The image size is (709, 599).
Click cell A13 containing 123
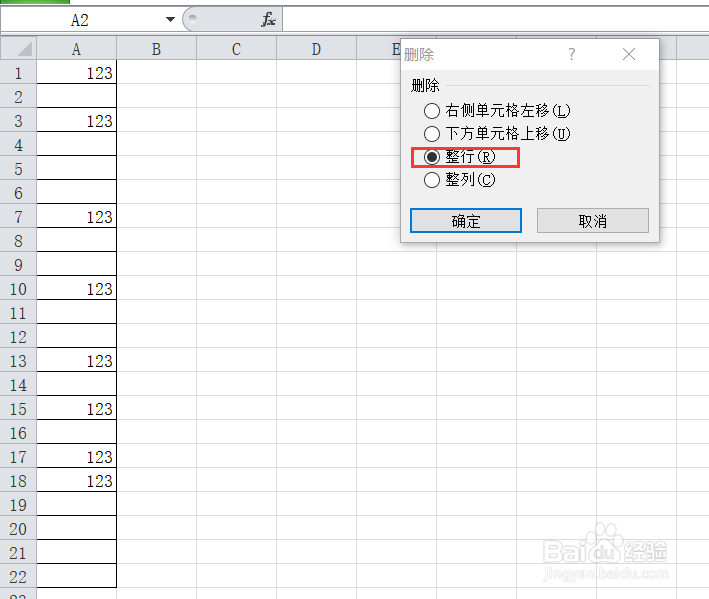[x=76, y=360]
